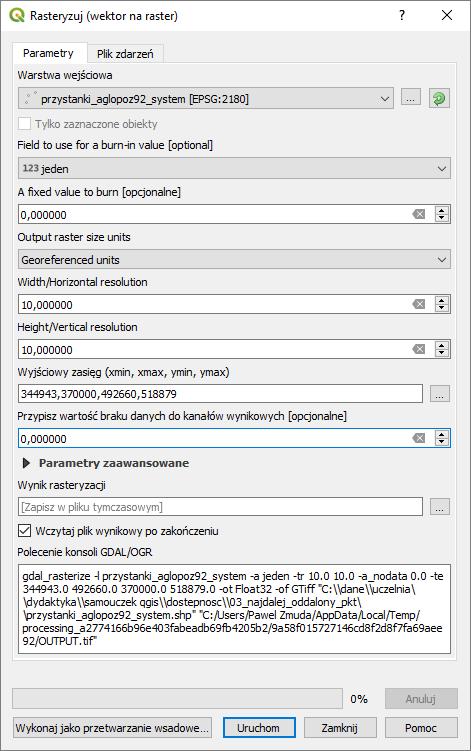Clear the fixed value to burn field

[419, 214]
